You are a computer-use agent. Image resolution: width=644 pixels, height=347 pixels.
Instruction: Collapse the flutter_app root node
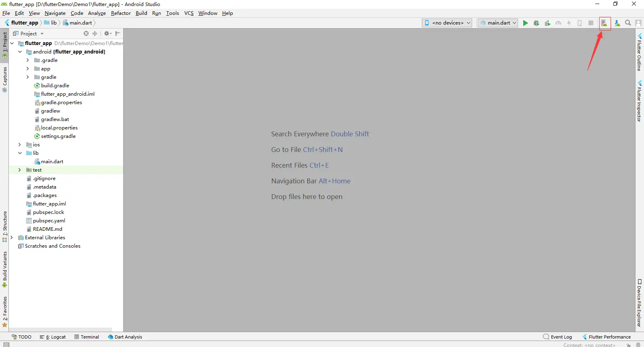pyautogui.click(x=12, y=43)
